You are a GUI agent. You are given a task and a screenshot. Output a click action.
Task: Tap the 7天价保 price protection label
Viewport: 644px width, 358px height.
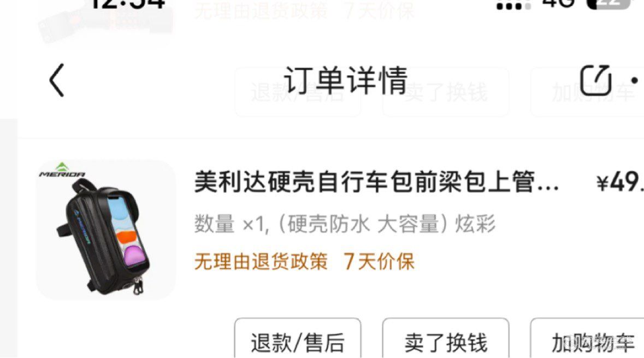(379, 261)
